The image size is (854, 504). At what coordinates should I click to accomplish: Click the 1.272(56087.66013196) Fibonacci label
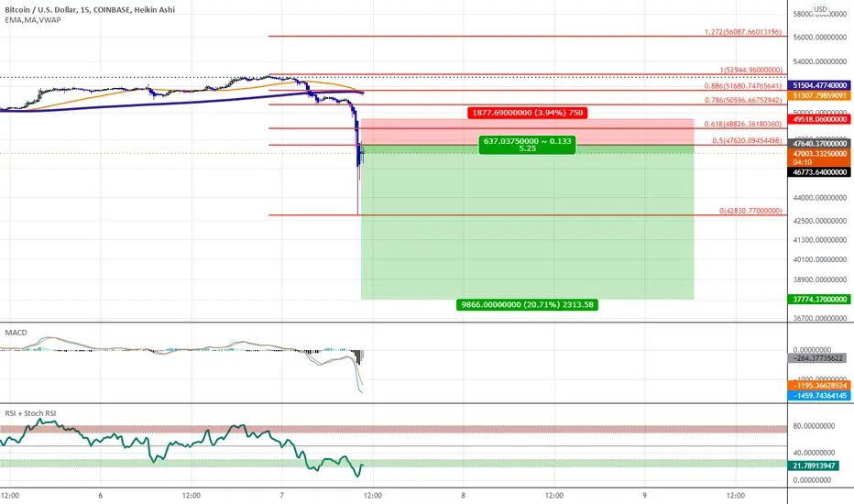pyautogui.click(x=743, y=31)
